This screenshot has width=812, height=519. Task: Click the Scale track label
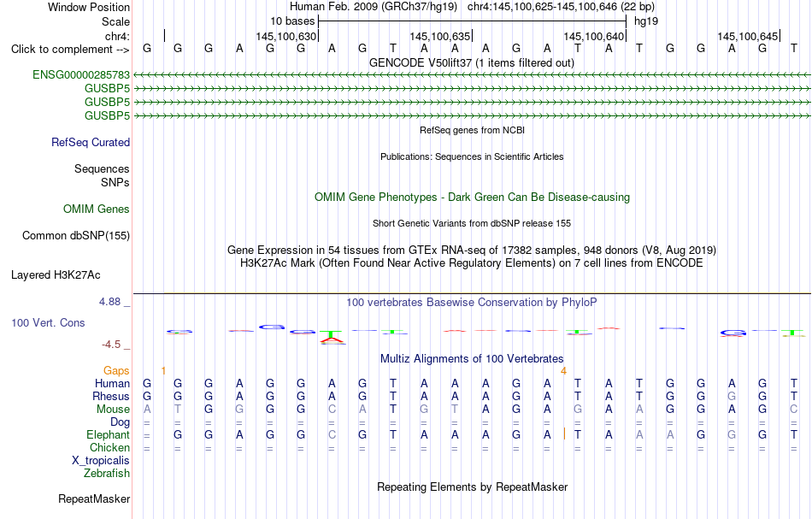[116, 22]
